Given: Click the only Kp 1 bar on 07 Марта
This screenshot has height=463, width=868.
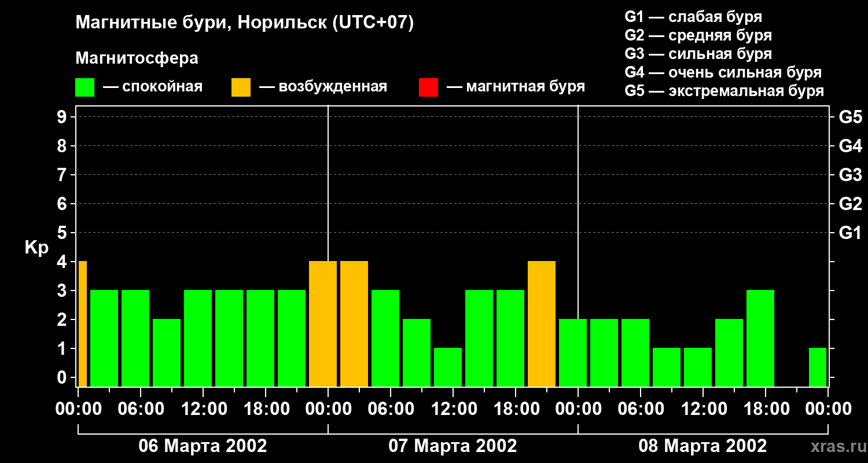Looking at the screenshot, I should [448, 367].
